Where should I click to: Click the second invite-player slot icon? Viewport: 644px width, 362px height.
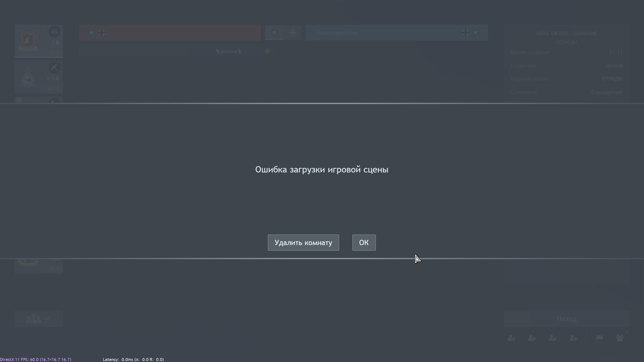pyautogui.click(x=532, y=338)
